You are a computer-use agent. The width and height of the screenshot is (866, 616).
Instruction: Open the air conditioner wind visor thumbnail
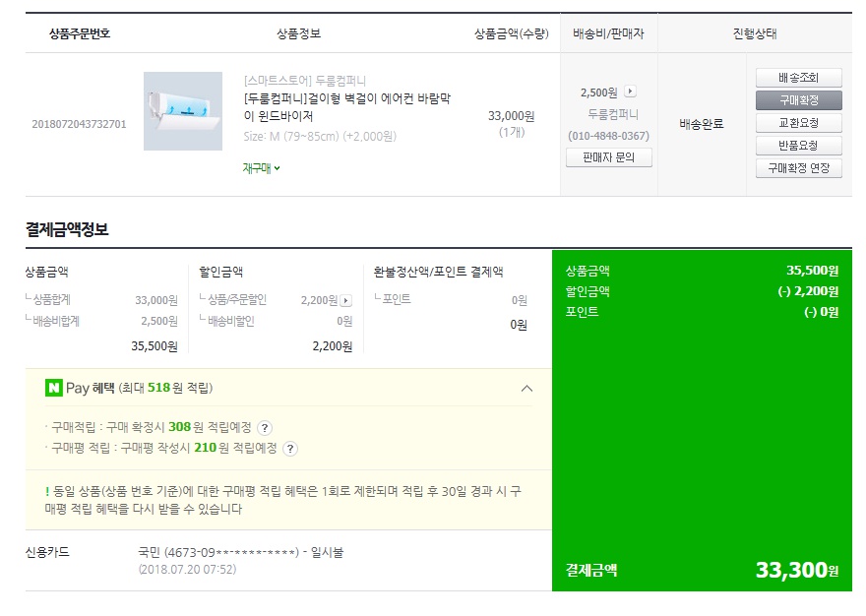(x=183, y=111)
